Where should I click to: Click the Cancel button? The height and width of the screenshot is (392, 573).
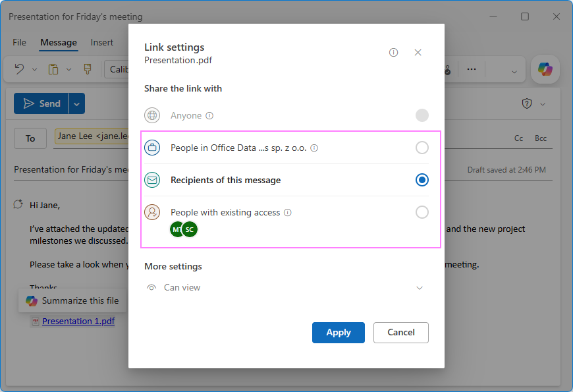[401, 333]
